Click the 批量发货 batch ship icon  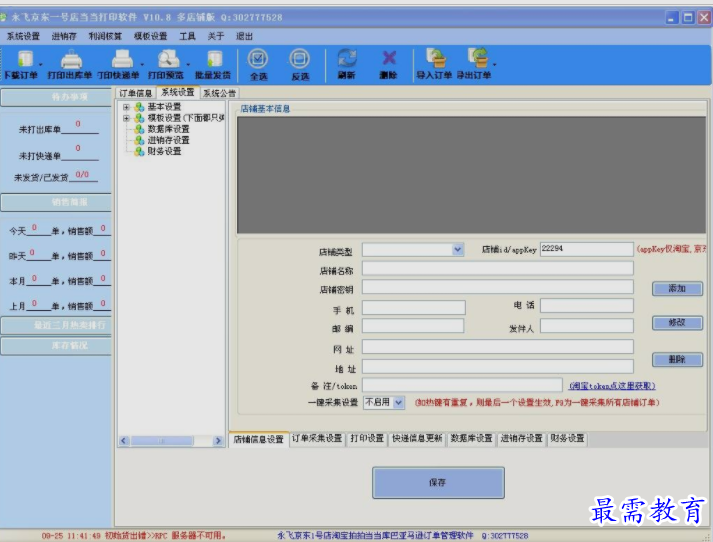coord(214,59)
